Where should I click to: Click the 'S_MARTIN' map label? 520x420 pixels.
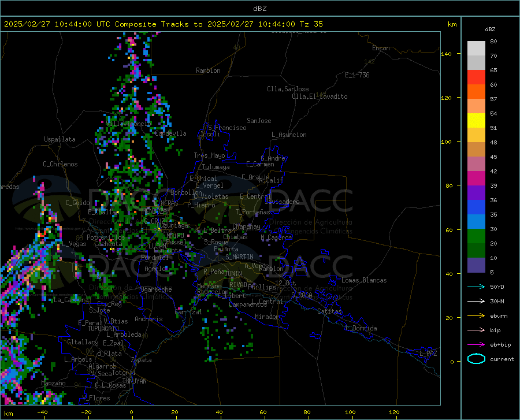click(x=239, y=257)
